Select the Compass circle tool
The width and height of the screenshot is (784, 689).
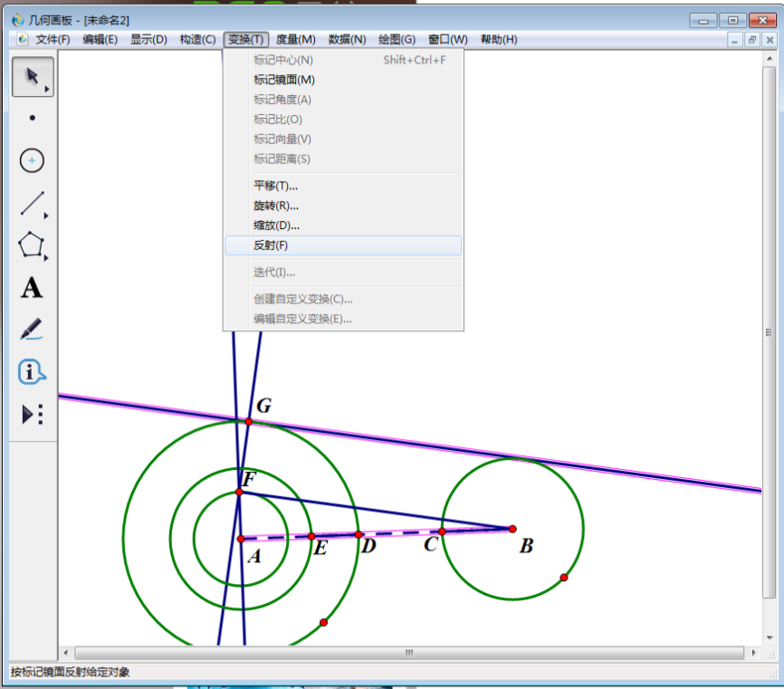click(33, 160)
